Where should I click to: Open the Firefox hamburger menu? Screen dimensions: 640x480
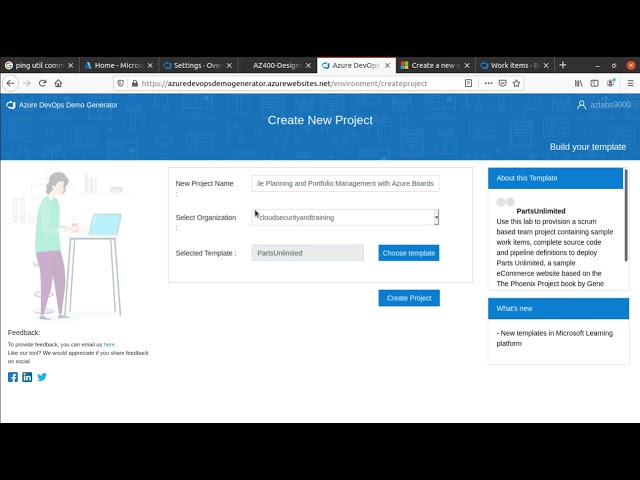(x=630, y=83)
